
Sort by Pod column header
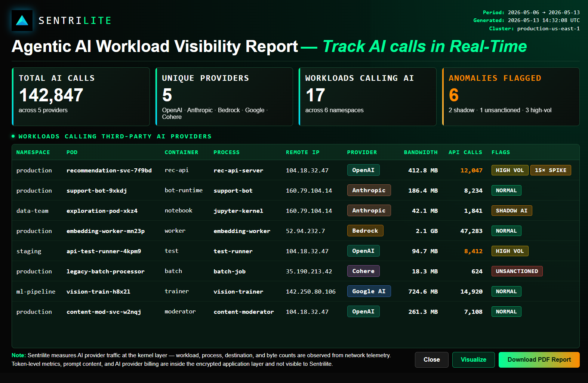pos(72,152)
